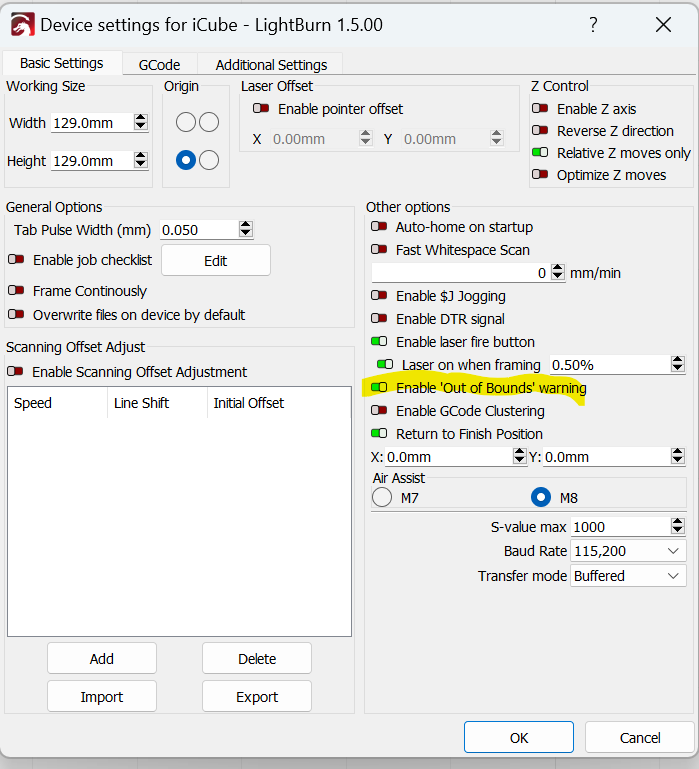Select bottom-left origin radio button
Image resolution: width=699 pixels, height=769 pixels.
click(x=186, y=160)
